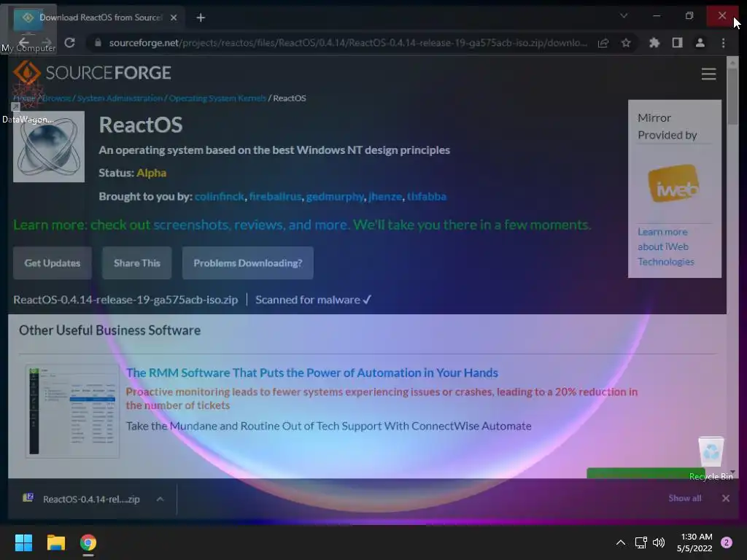This screenshot has width=747, height=560.
Task: Click Chrome icon on taskbar
Action: [88, 542]
